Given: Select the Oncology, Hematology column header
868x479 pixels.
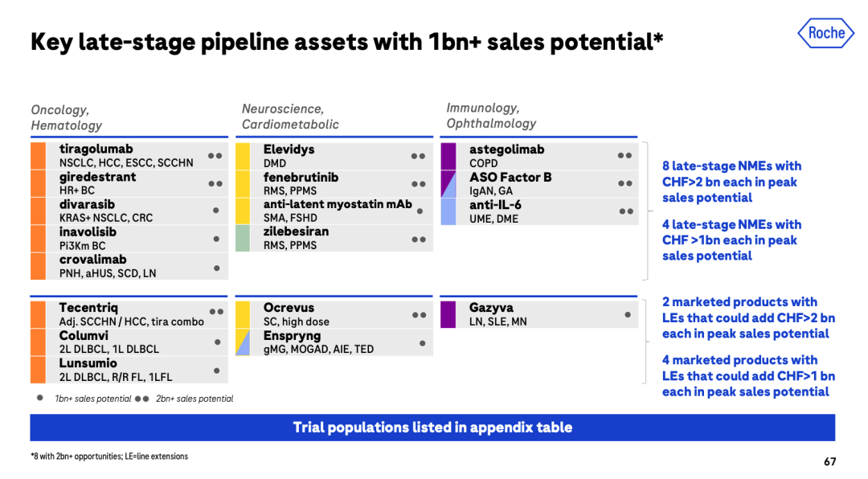Looking at the screenshot, I should (67, 117).
